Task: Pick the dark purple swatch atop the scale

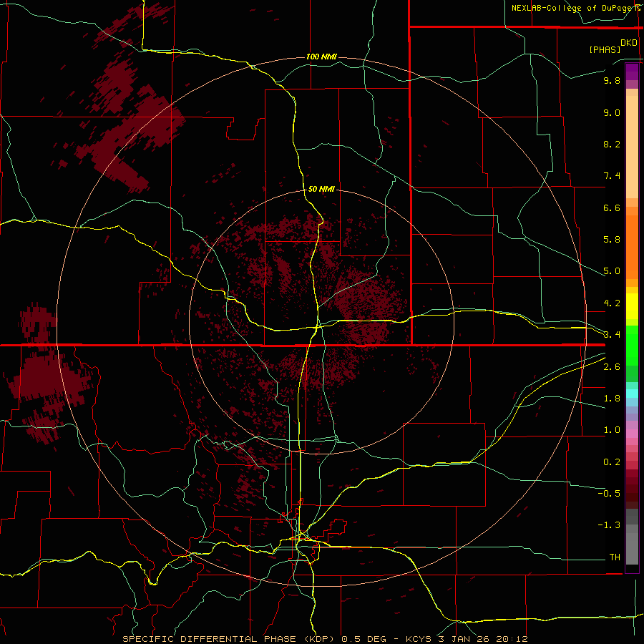Action: point(632,72)
